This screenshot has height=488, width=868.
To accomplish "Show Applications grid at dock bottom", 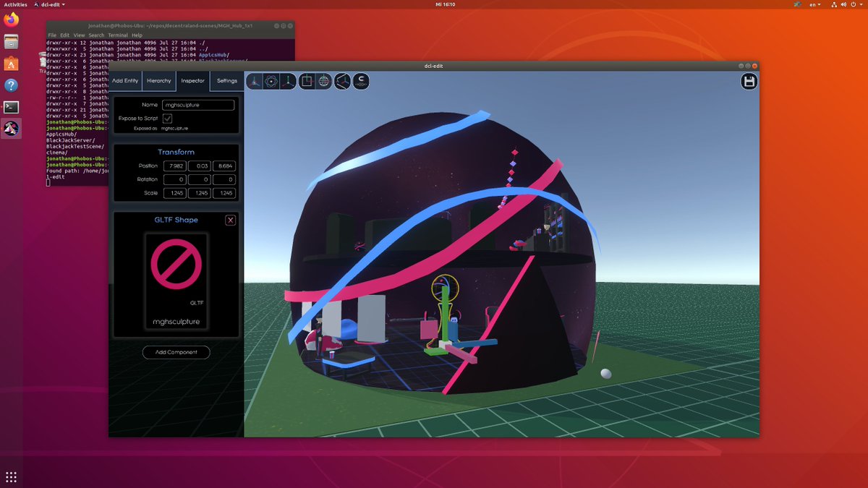I will tap(11, 477).
